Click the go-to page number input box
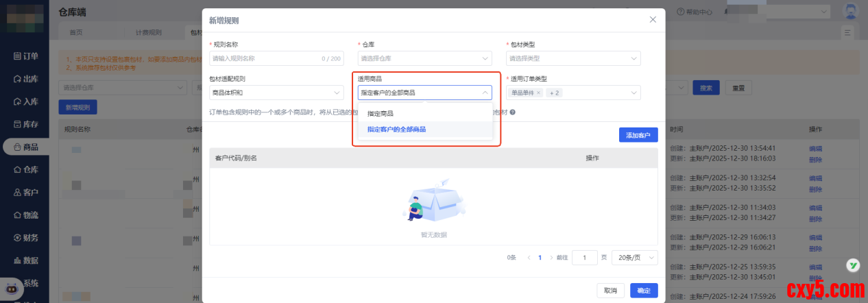This screenshot has height=303, width=868. point(584,257)
